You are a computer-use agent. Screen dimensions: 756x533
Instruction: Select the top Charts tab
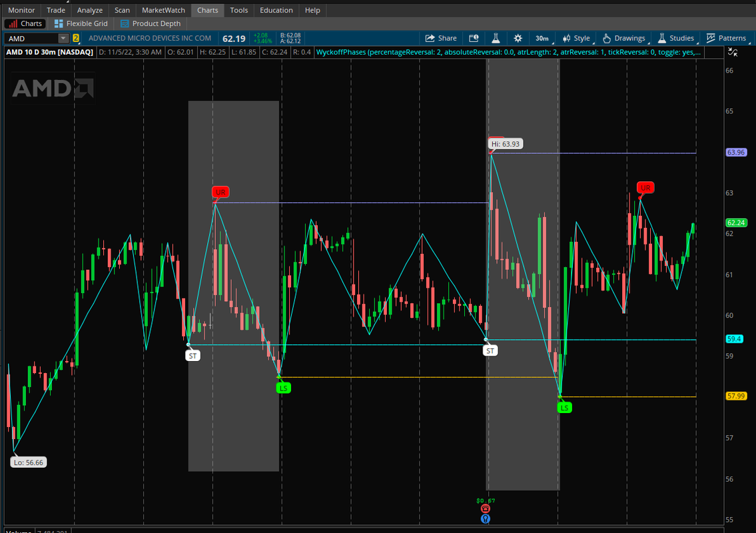(x=207, y=10)
